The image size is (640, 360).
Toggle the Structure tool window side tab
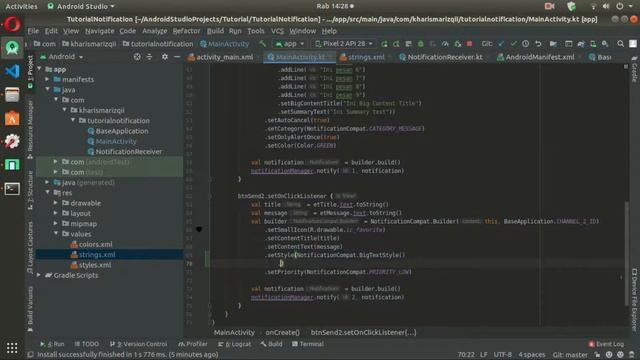pos(30,190)
